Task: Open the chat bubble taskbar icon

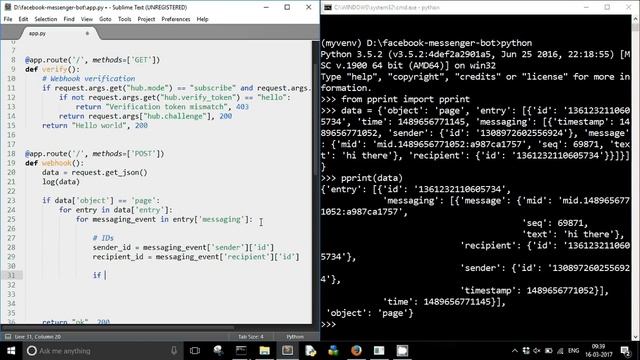Action: click(x=402, y=351)
